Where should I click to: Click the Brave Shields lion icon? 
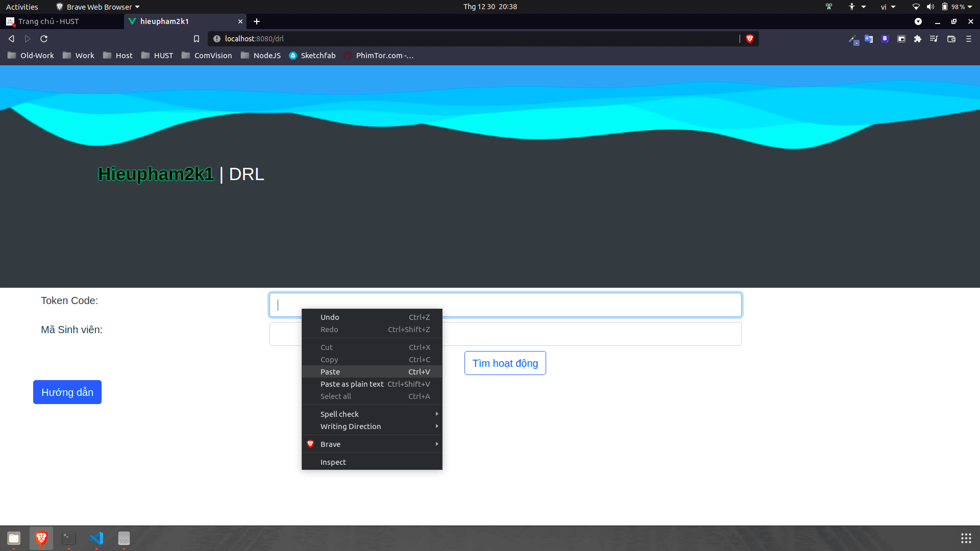pos(749,39)
